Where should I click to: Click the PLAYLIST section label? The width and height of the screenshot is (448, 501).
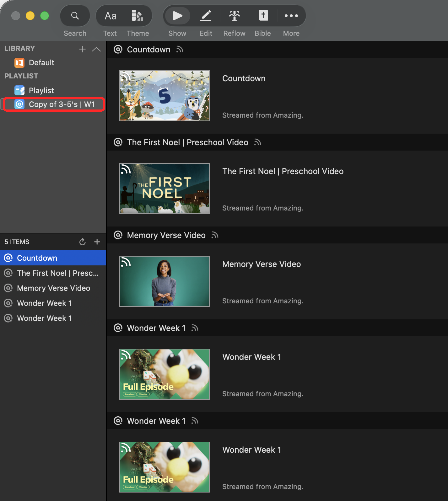pyautogui.click(x=21, y=76)
